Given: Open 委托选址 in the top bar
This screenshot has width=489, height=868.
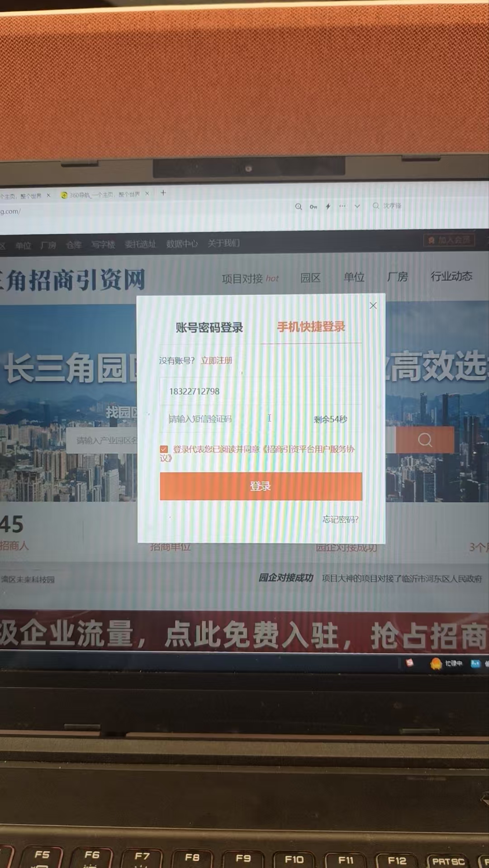Looking at the screenshot, I should click(x=140, y=244).
